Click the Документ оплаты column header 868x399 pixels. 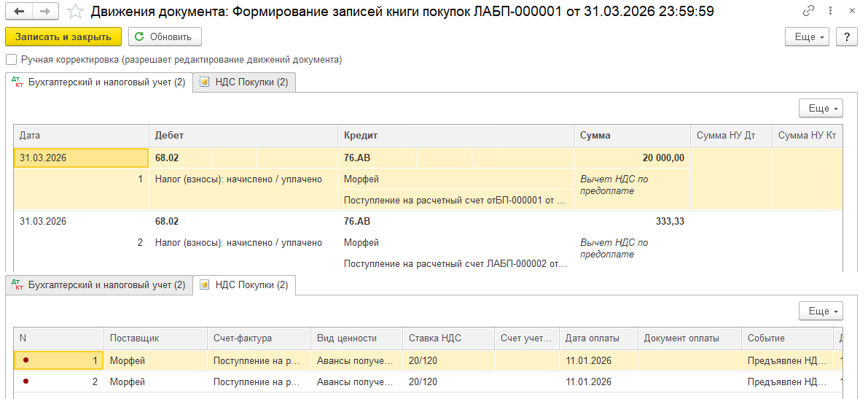click(689, 338)
